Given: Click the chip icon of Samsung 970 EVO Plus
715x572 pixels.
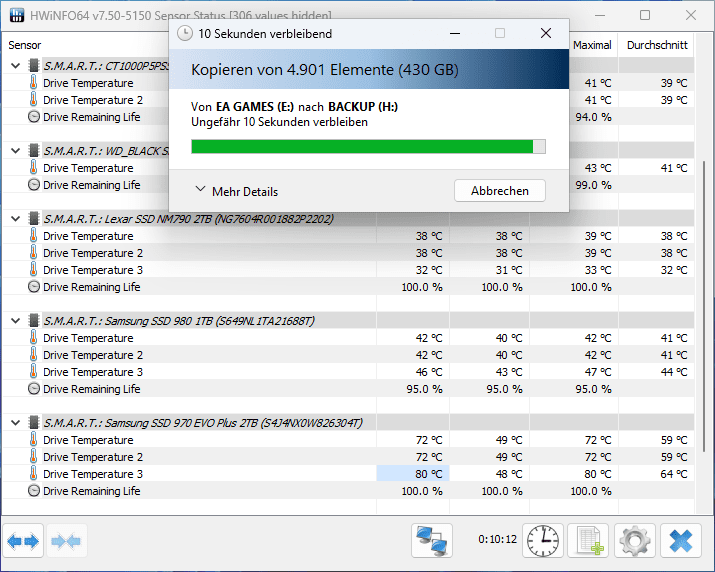Looking at the screenshot, I should tap(34, 422).
